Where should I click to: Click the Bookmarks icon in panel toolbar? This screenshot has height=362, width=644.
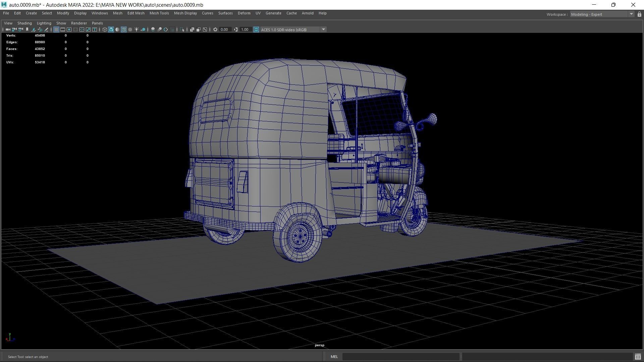click(27, 29)
